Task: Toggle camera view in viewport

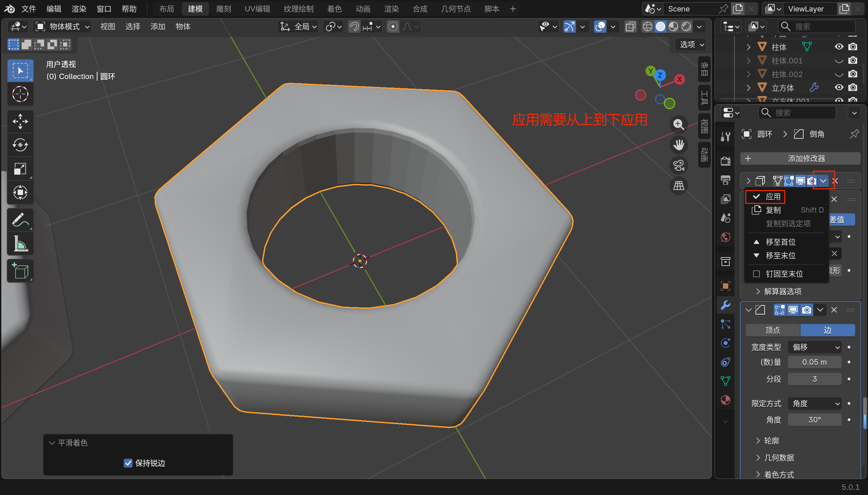Action: point(678,166)
